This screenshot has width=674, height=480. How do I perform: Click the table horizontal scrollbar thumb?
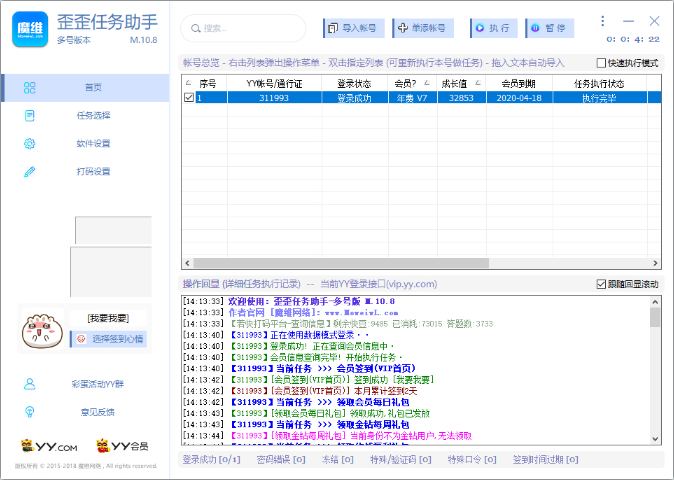click(341, 263)
